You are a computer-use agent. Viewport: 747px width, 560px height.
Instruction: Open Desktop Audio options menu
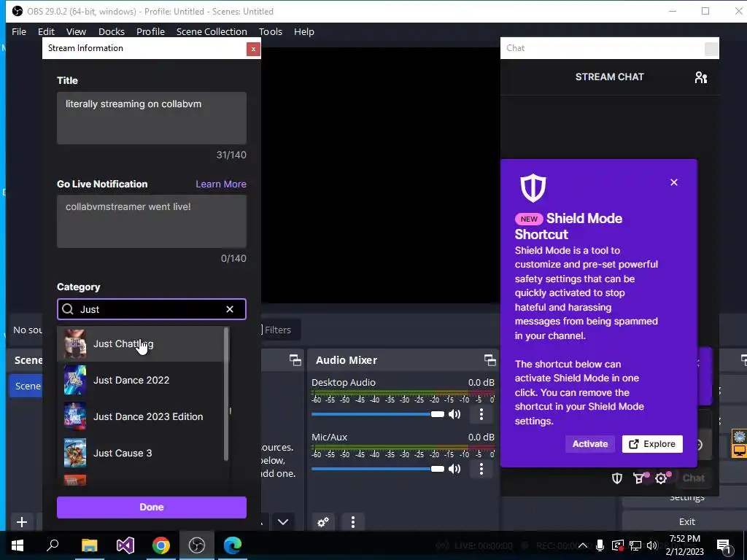[x=481, y=414]
